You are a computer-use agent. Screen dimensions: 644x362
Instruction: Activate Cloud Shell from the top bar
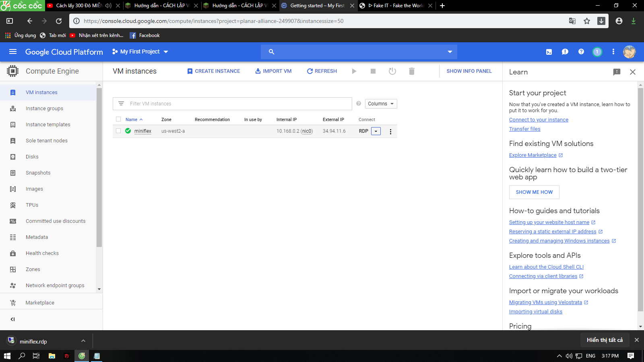pyautogui.click(x=549, y=51)
